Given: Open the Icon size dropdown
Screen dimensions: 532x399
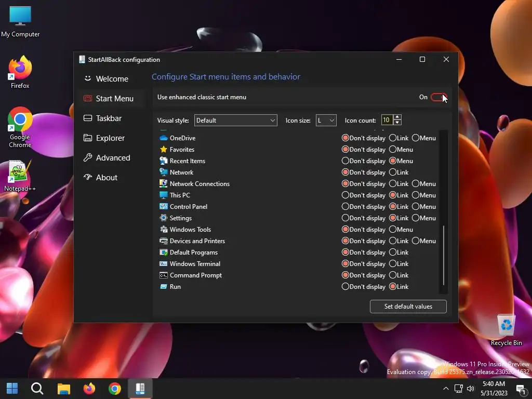Looking at the screenshot, I should 326,121.
